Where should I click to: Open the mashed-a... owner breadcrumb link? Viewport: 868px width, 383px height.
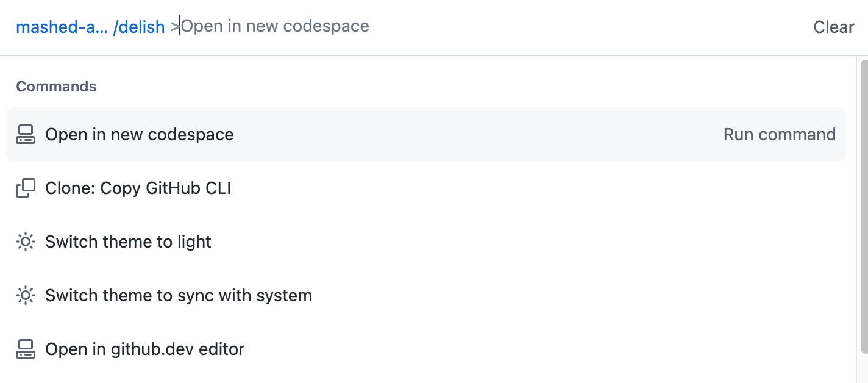pyautogui.click(x=62, y=27)
